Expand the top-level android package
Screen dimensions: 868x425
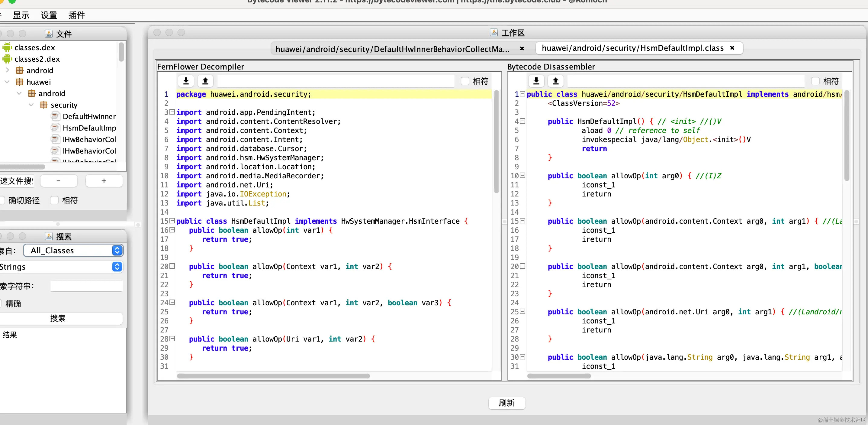pyautogui.click(x=8, y=70)
